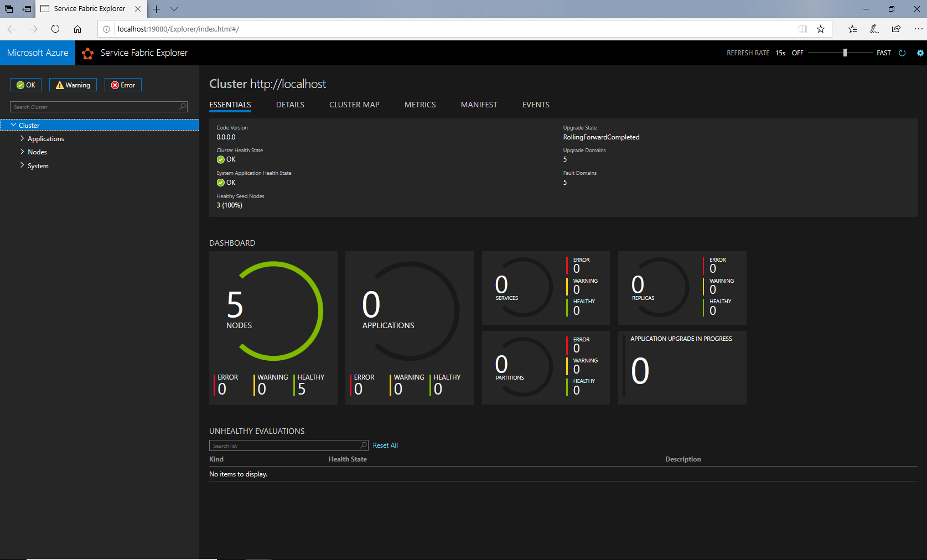This screenshot has height=560, width=927.
Task: Open the reading view book icon
Action: pos(802,29)
